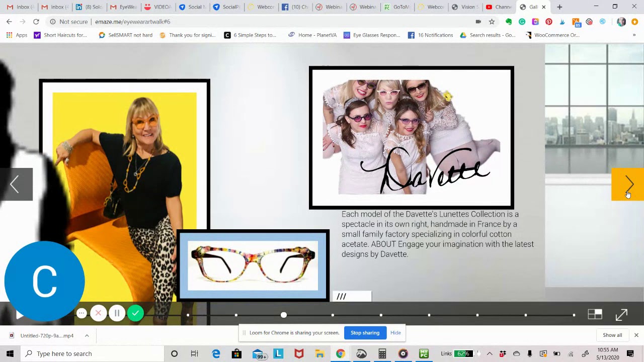The width and height of the screenshot is (644, 362).
Task: Click the colorful eyeglasses image
Action: click(253, 265)
